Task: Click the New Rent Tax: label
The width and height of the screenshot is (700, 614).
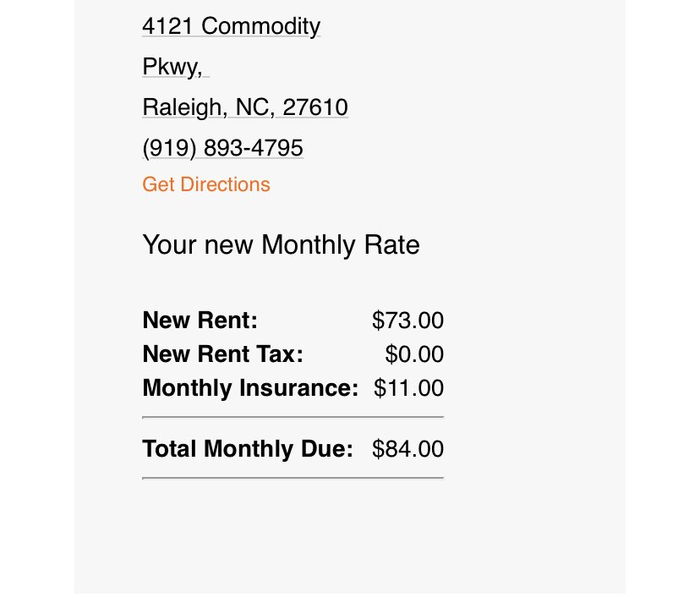Action: click(222, 354)
